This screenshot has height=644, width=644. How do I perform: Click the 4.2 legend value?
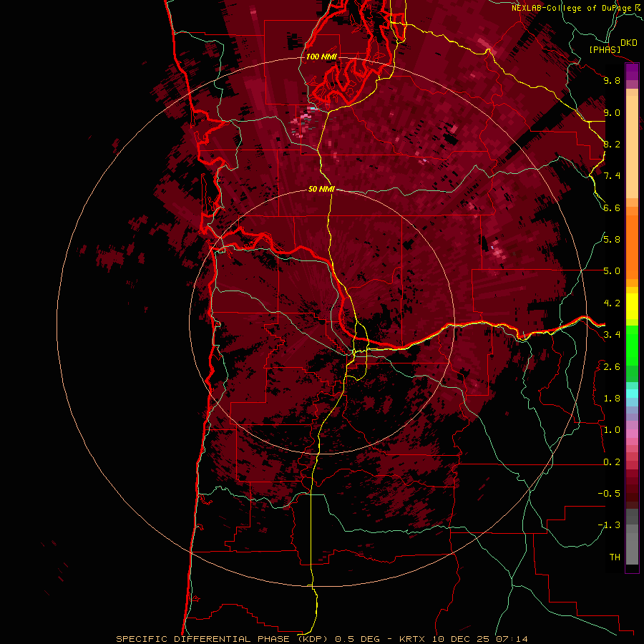[612, 303]
